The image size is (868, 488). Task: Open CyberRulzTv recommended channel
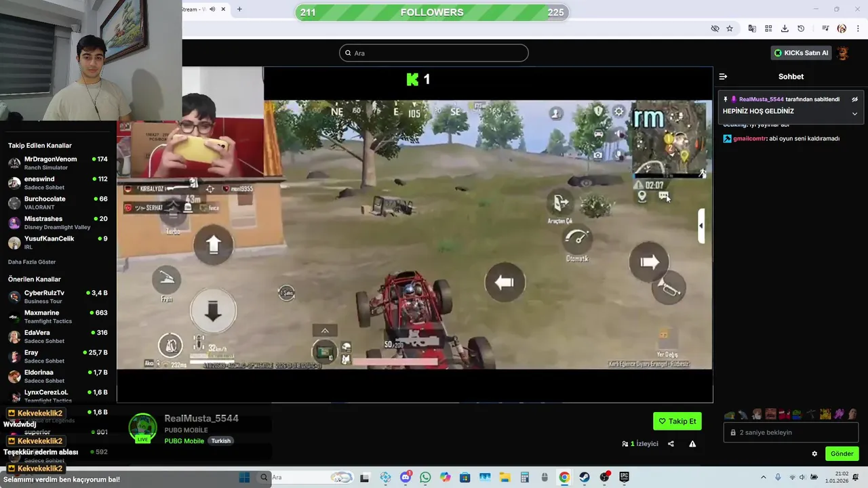pos(58,297)
